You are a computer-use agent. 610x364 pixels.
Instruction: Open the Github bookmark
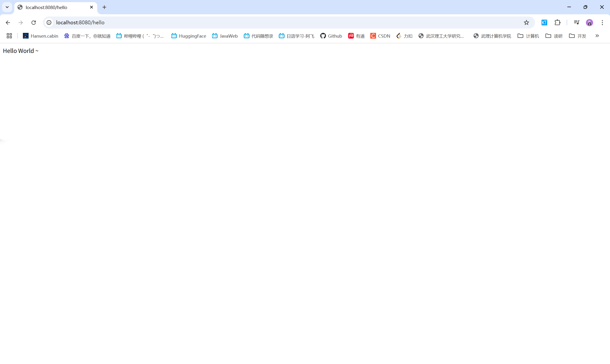pyautogui.click(x=331, y=36)
